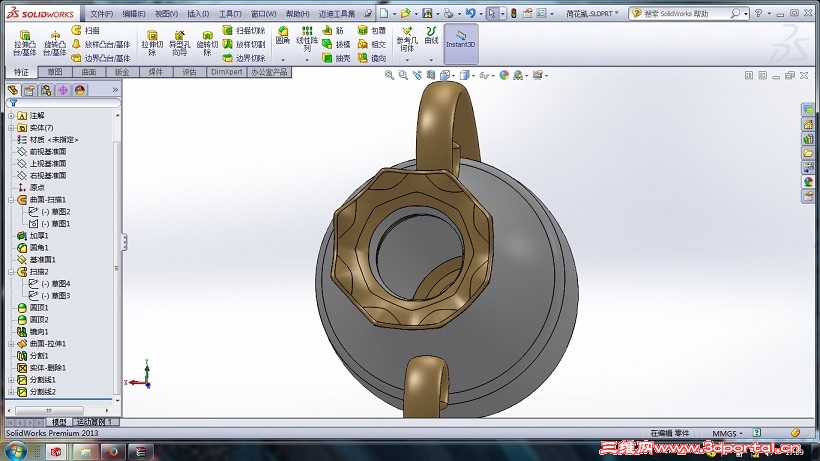Collapse the 扫描2 feature node

point(11,272)
